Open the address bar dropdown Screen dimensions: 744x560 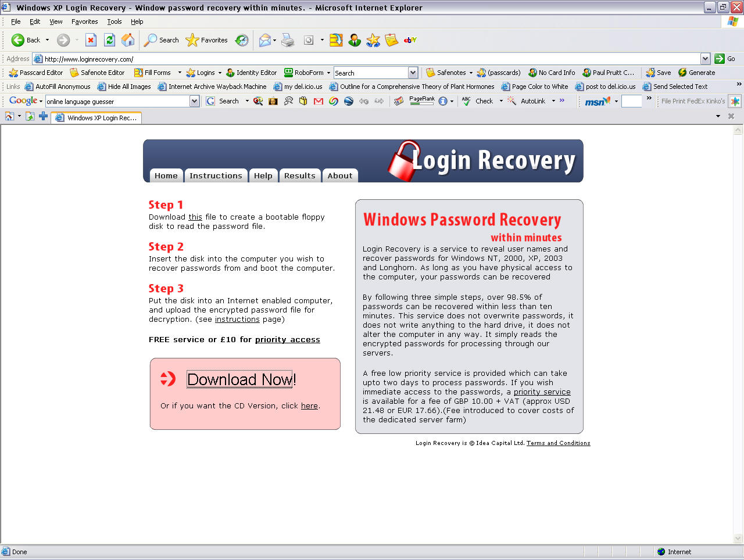click(x=705, y=59)
